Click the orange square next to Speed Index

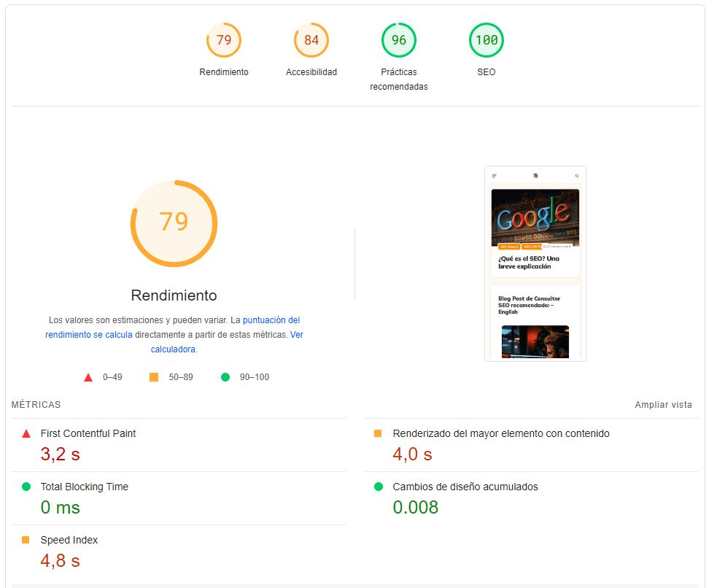click(26, 540)
